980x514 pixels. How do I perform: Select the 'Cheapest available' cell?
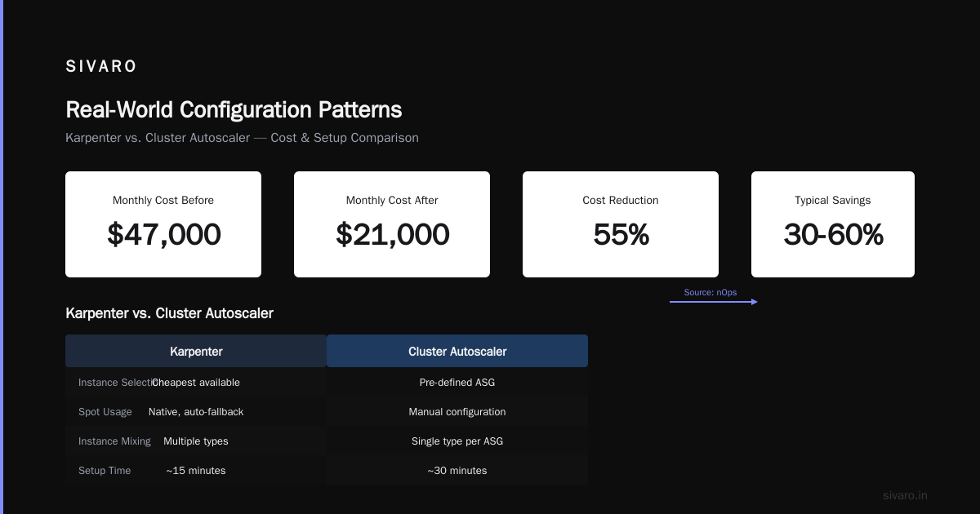click(x=196, y=383)
